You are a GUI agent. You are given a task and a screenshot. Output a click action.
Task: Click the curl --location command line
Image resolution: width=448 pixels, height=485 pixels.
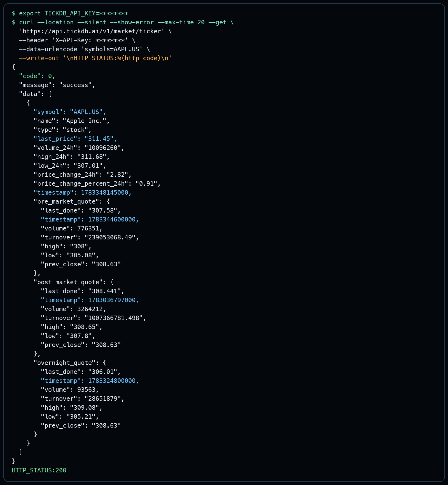pyautogui.click(x=123, y=22)
